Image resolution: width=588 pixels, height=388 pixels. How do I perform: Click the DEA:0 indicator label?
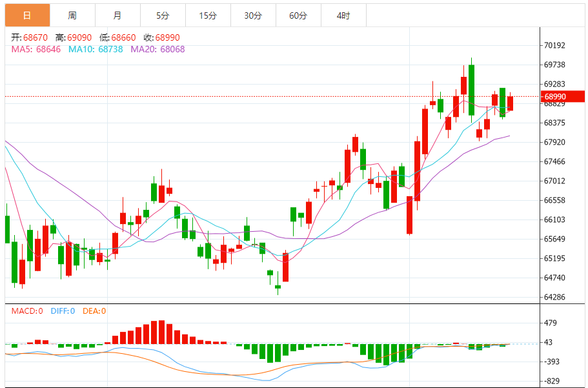point(94,311)
